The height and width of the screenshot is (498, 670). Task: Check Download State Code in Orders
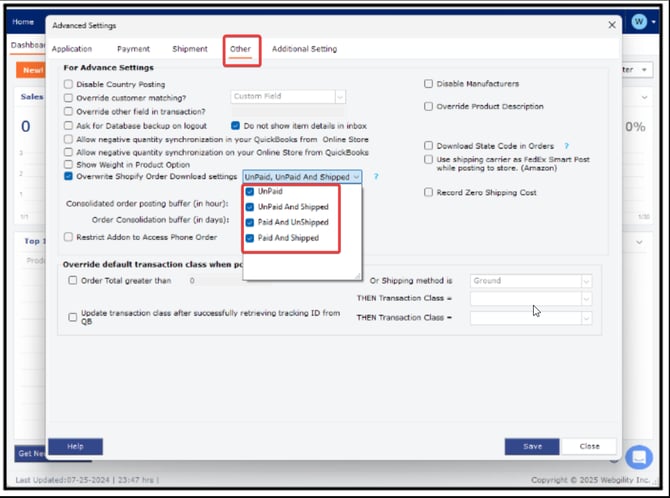[428, 146]
